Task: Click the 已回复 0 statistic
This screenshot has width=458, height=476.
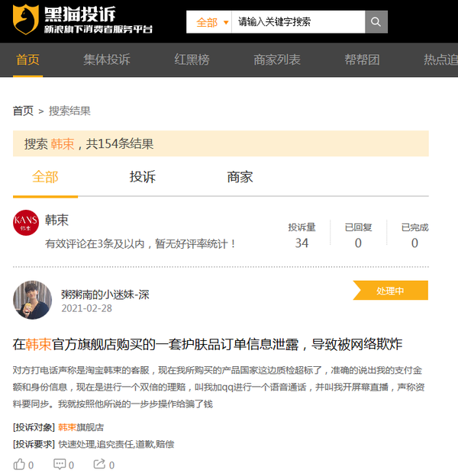Action: point(358,236)
